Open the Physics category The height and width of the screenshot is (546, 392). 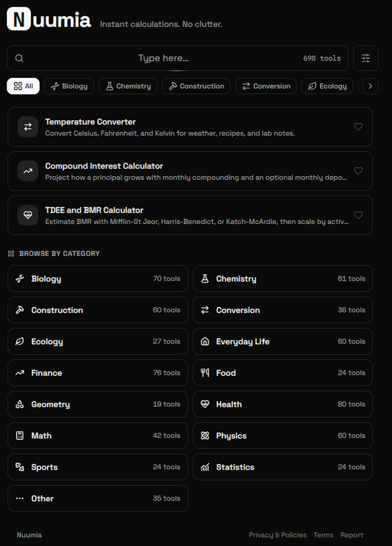[x=283, y=436]
